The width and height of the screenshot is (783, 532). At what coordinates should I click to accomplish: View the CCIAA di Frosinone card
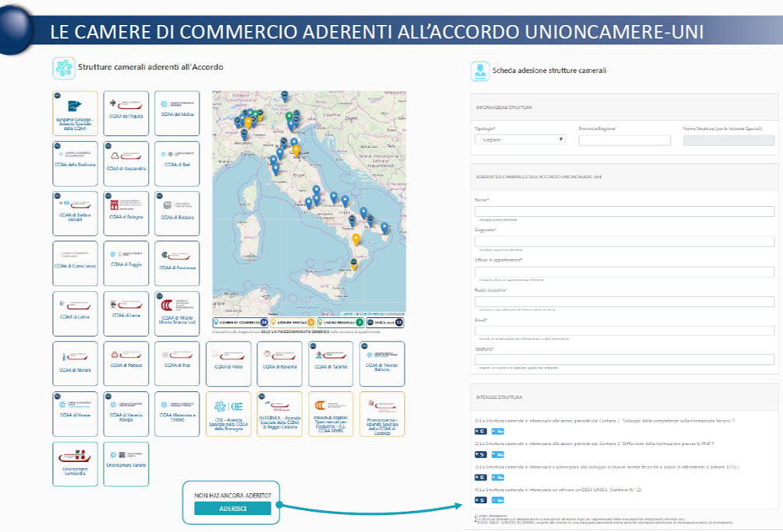pyautogui.click(x=177, y=264)
